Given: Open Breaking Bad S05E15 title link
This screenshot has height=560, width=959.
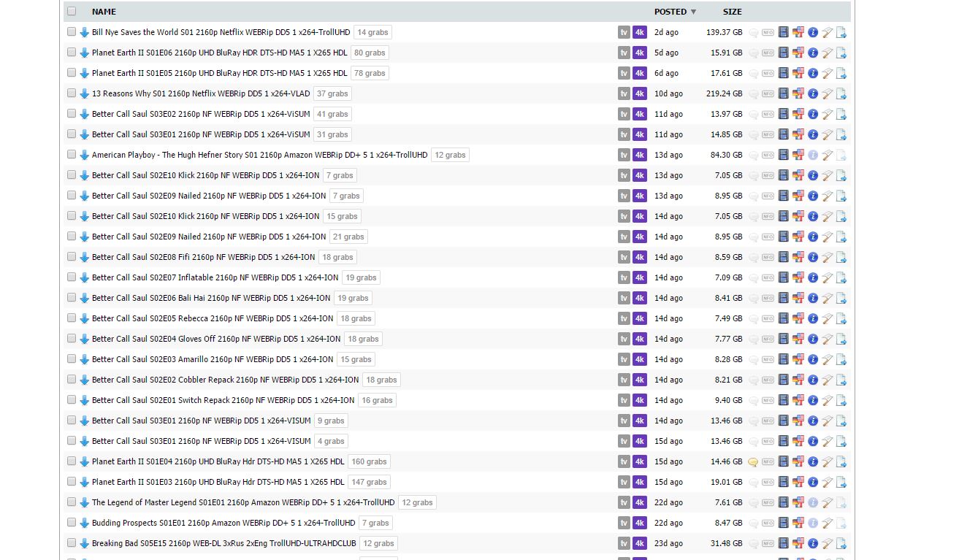Looking at the screenshot, I should [224, 543].
